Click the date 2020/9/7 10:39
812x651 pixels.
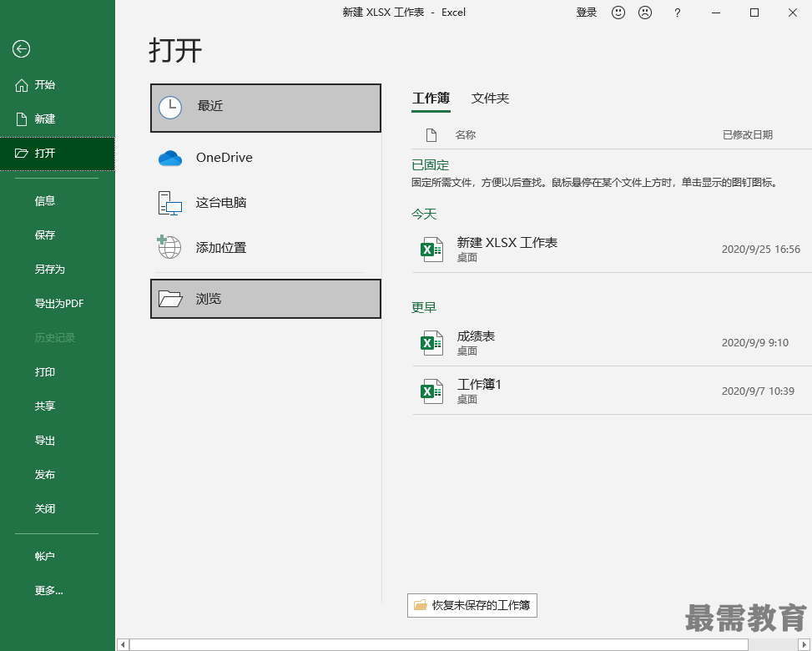click(x=758, y=391)
